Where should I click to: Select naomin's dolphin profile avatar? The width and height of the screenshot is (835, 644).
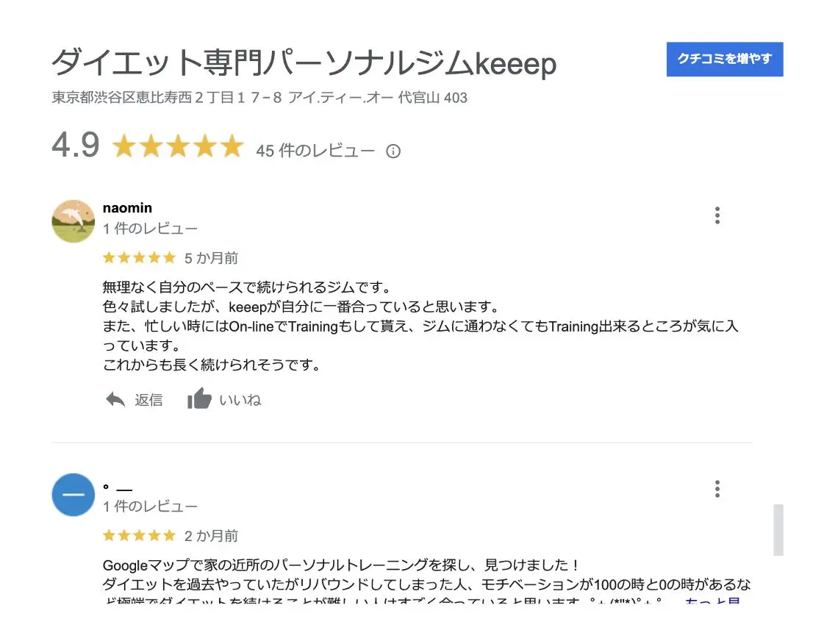tap(73, 221)
